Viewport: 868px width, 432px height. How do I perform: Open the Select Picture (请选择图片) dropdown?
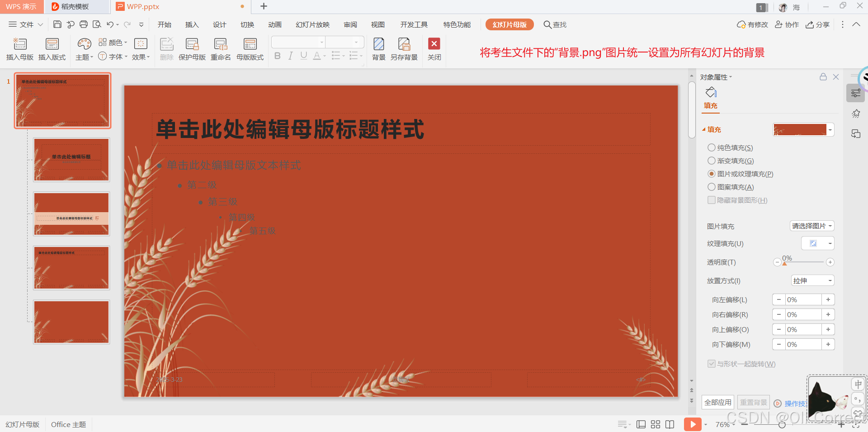(812, 226)
